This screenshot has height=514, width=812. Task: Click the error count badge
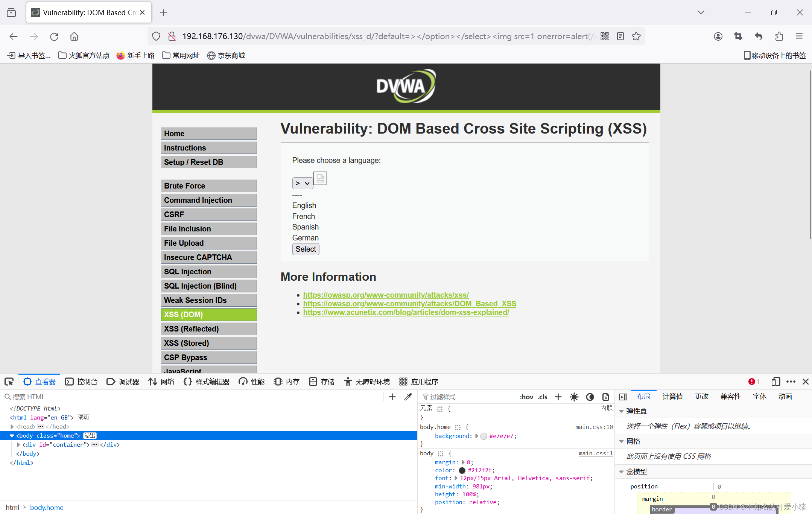754,382
